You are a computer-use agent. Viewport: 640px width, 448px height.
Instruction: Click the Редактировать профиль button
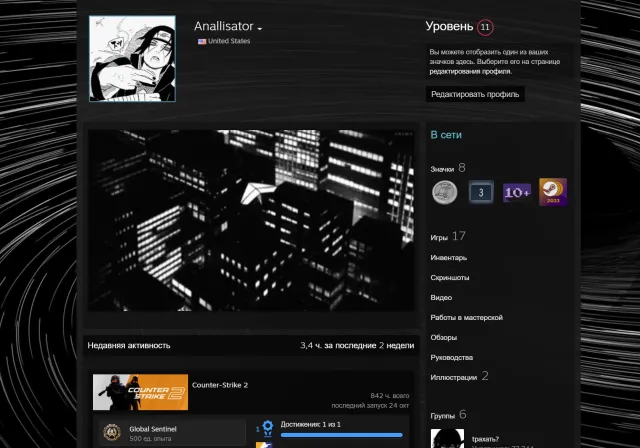click(x=475, y=94)
